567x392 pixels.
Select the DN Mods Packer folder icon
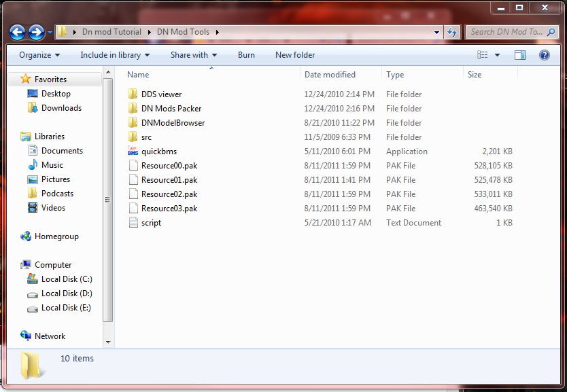tap(133, 109)
